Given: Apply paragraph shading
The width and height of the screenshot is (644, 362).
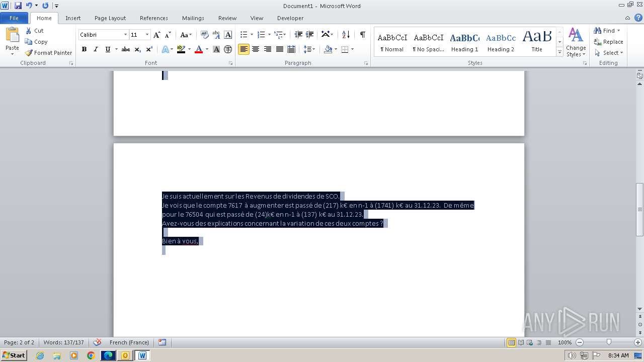Looking at the screenshot, I should tap(328, 49).
